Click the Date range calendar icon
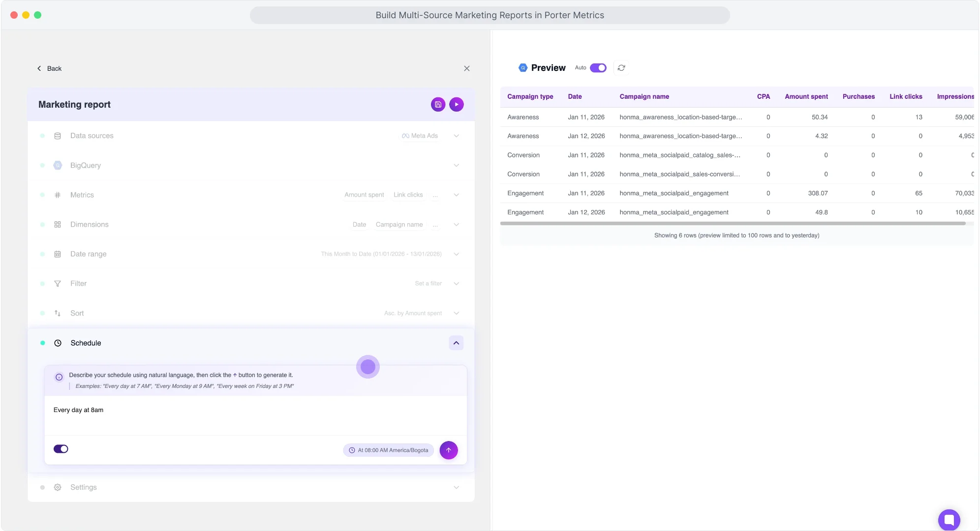980x531 pixels. (58, 254)
